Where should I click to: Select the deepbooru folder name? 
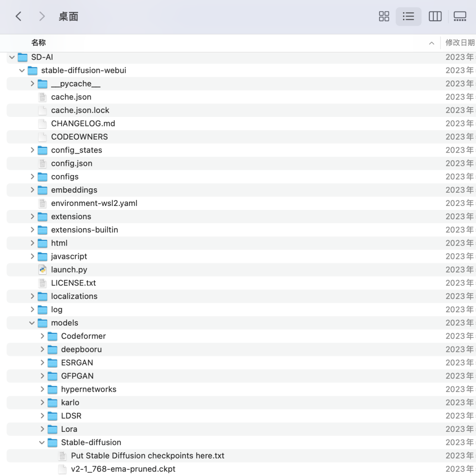click(82, 350)
